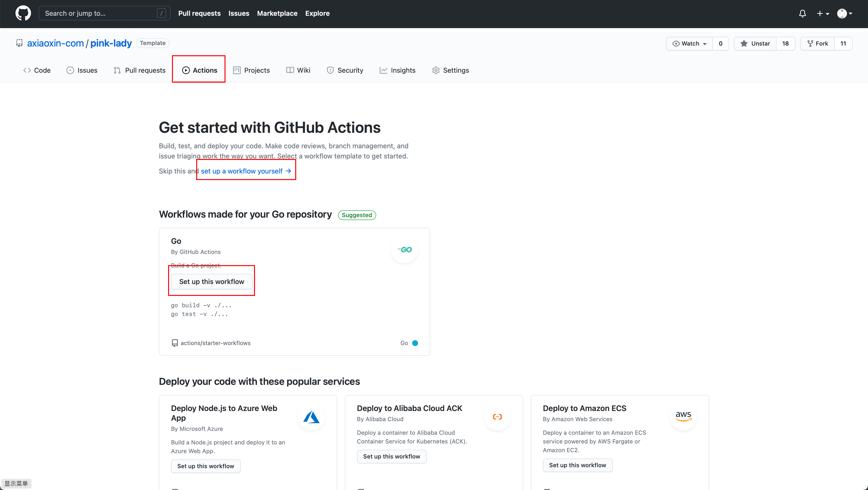Click the search input field

[x=101, y=13]
